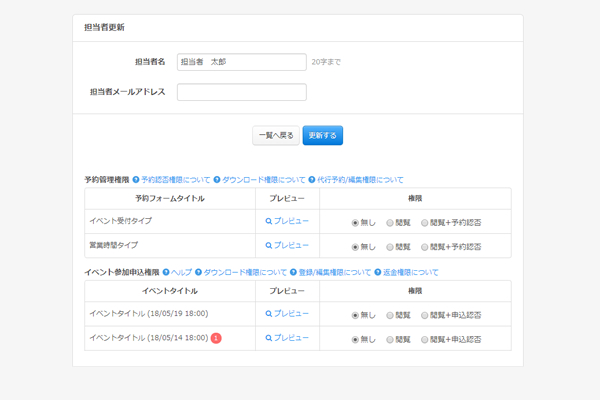600x400 pixels.
Task: Click help icon beside 代行予約/編集権限について
Action: 312,180
